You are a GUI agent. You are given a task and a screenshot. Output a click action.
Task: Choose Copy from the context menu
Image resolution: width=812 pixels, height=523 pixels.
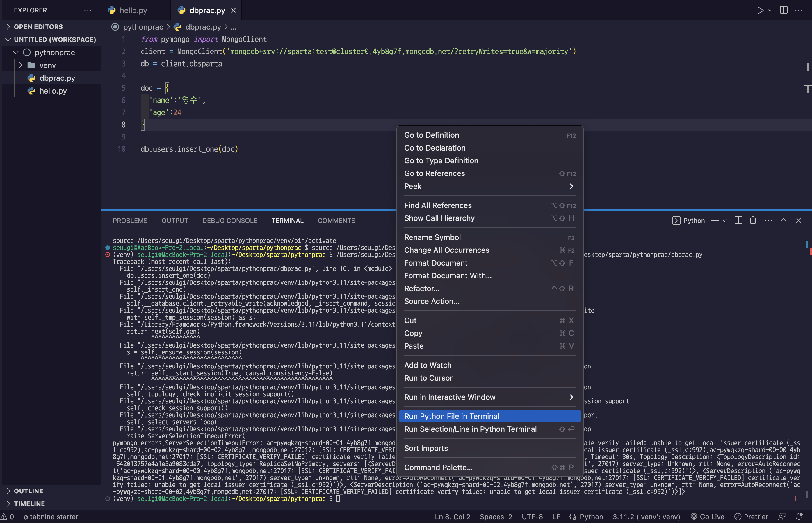[x=490, y=333]
